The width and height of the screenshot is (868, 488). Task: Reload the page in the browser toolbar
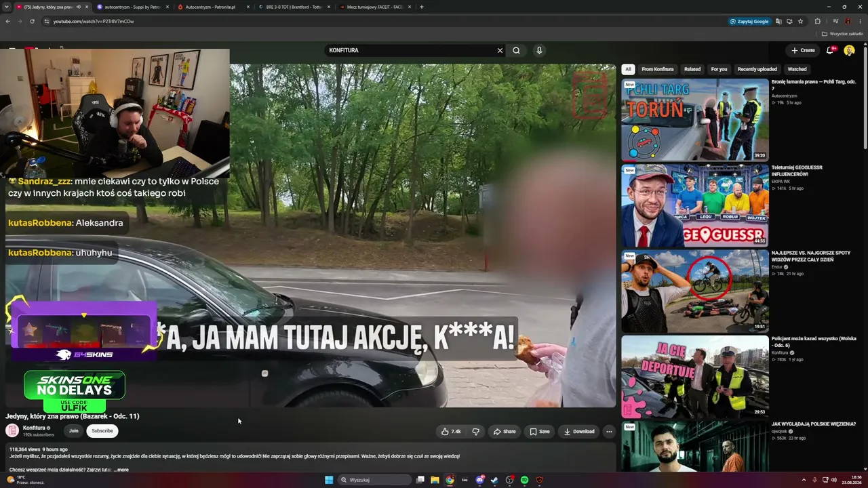pos(32,21)
